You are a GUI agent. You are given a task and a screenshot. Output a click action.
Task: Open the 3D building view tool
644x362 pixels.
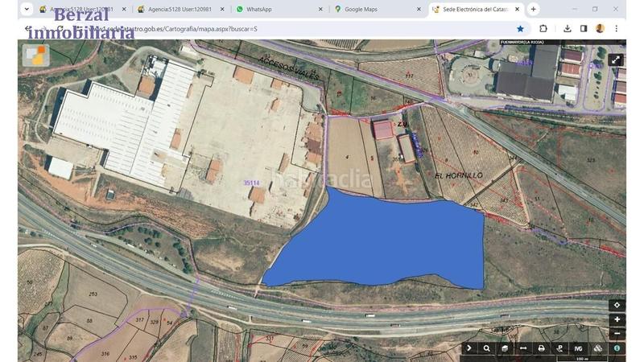coord(505,348)
